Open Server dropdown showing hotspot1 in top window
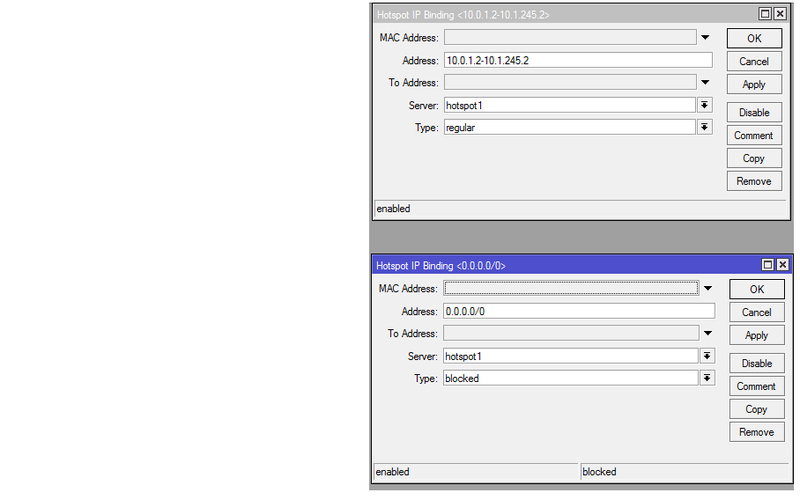 [705, 105]
